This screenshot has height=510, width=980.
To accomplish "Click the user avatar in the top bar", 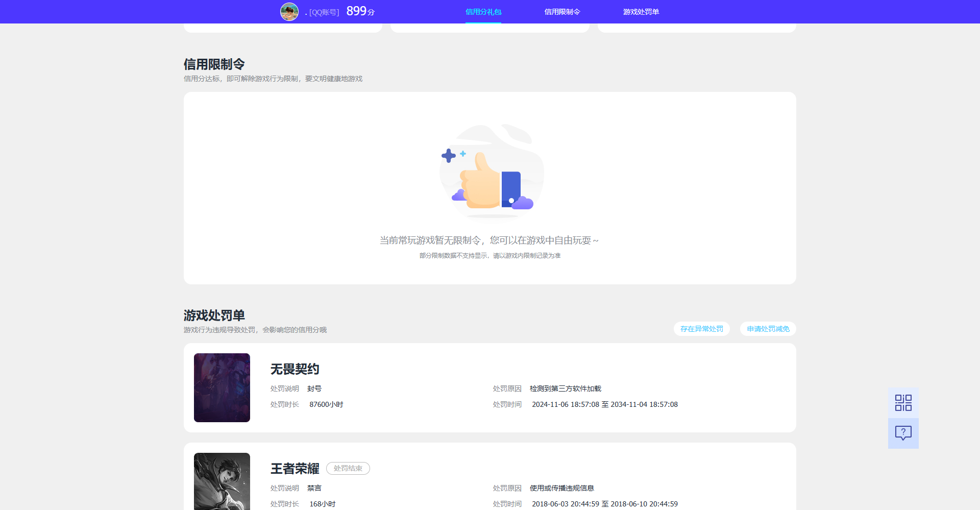I will (x=289, y=11).
